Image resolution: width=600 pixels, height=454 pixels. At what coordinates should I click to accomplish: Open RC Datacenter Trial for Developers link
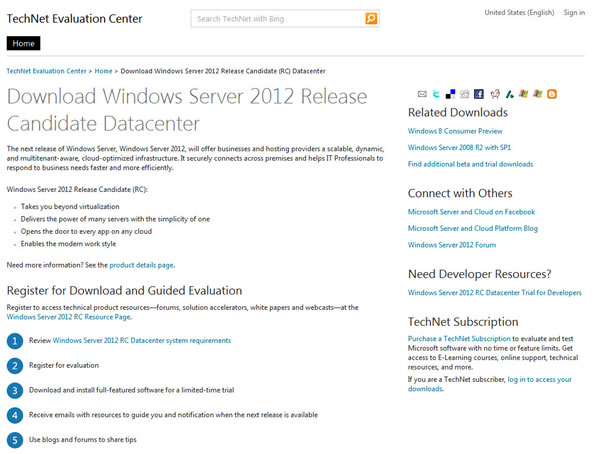(494, 292)
